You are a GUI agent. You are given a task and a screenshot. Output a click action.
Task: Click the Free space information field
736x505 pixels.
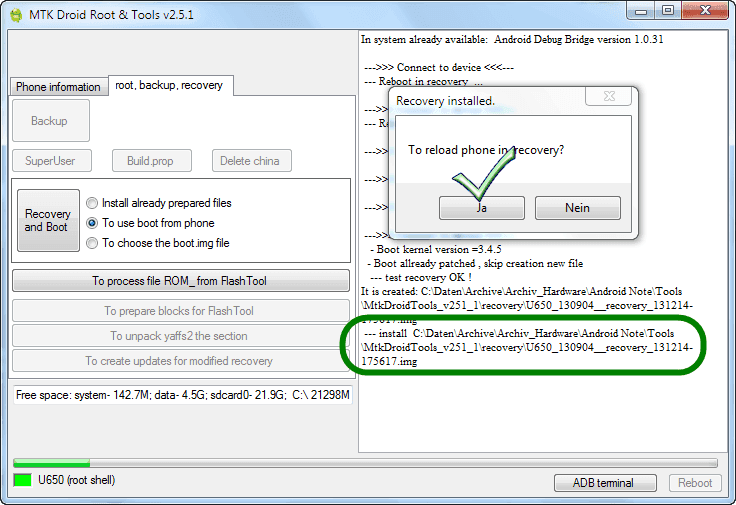pyautogui.click(x=183, y=395)
